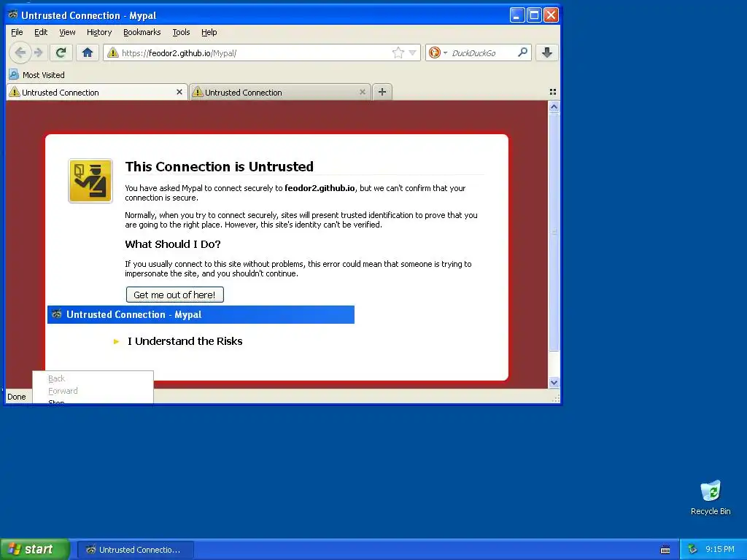Open the Edit menu
This screenshot has width=747, height=560.
41,32
